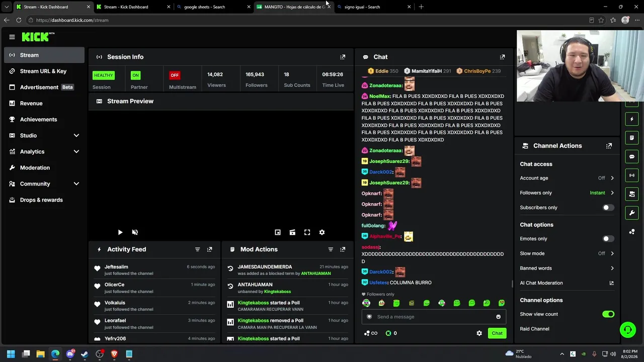Image resolution: width=644 pixels, height=362 pixels.
Task: Click the document sidebar widget icon
Action: tap(632, 138)
